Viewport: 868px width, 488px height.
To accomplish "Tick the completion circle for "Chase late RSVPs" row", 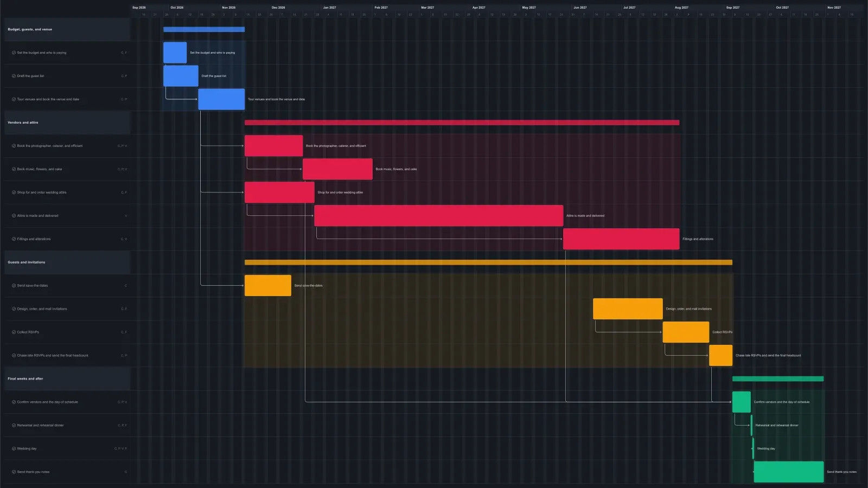I will tap(14, 356).
